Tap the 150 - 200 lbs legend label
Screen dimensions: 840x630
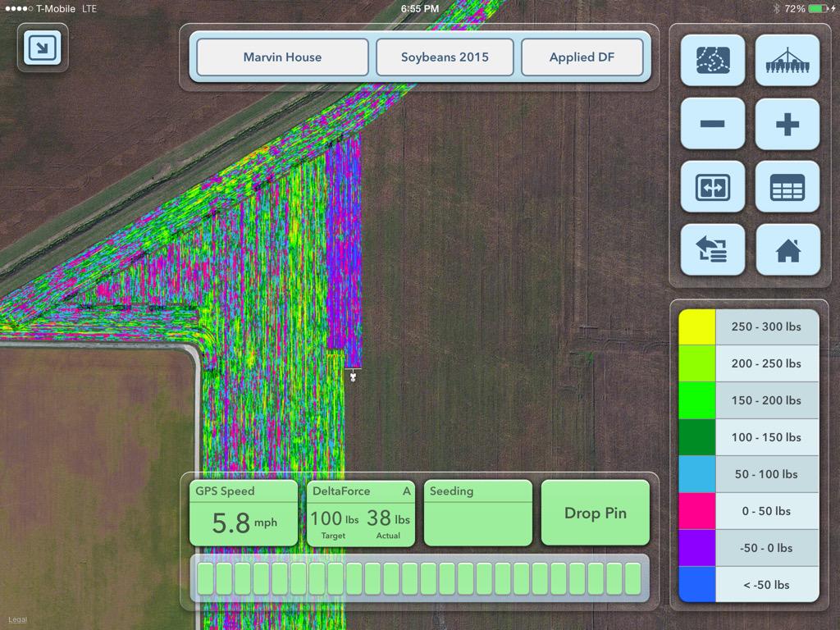[x=766, y=400]
